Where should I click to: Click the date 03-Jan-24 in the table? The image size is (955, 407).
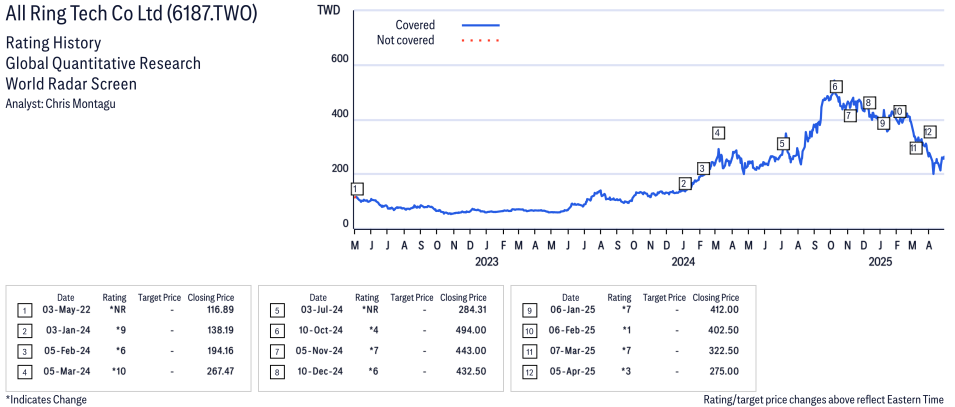[x=67, y=331]
